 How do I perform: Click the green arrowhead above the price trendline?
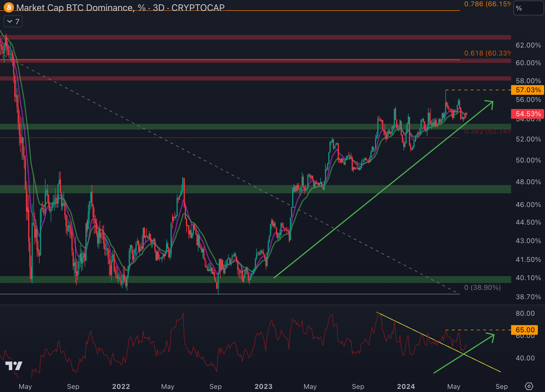click(x=490, y=104)
